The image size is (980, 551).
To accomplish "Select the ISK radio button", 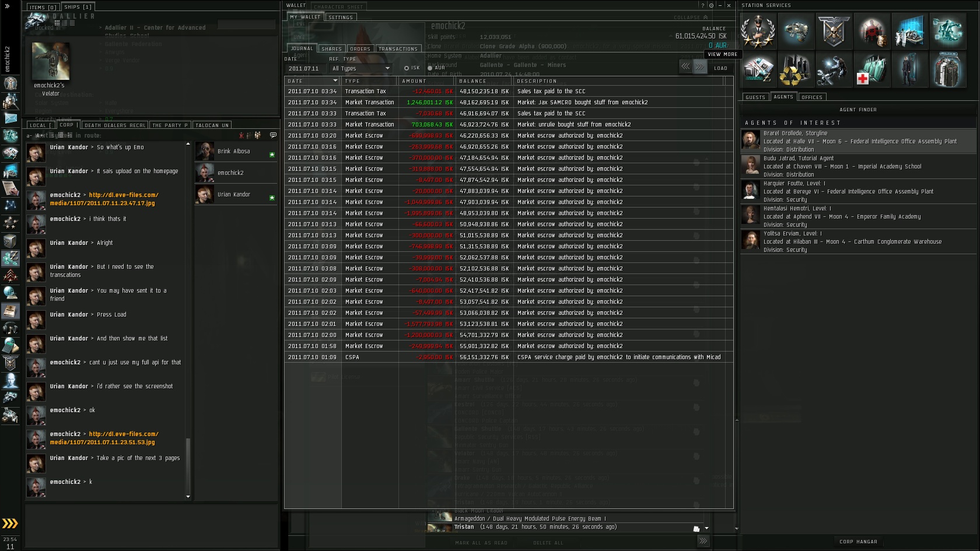I will coord(407,68).
